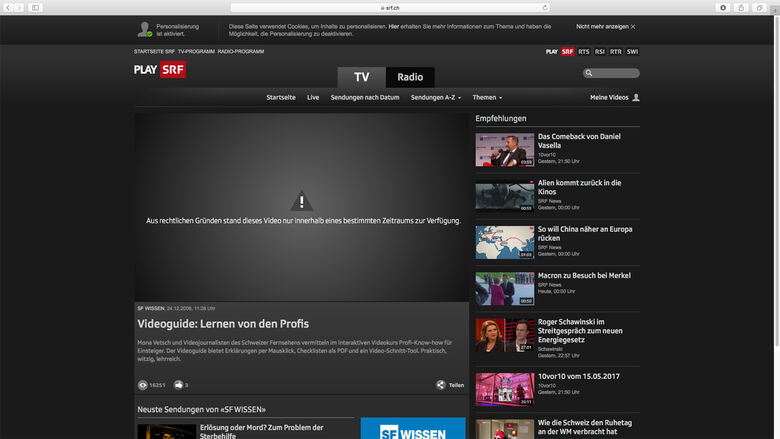Click the views eye icon
The width and height of the screenshot is (780, 439).
click(x=143, y=385)
